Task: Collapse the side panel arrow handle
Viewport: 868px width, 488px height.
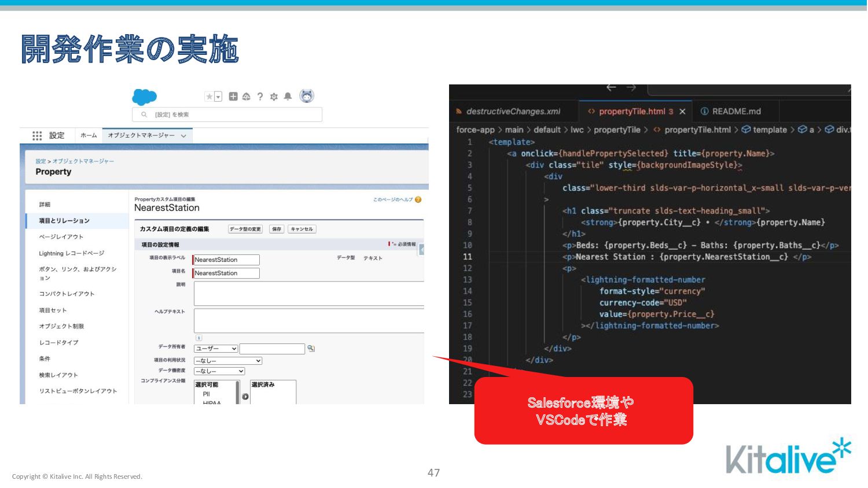Action: pos(422,250)
